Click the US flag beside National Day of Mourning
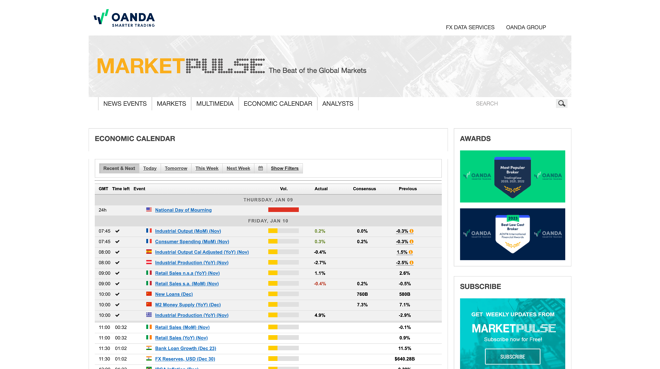Image resolution: width=660 pixels, height=369 pixels. (x=149, y=210)
